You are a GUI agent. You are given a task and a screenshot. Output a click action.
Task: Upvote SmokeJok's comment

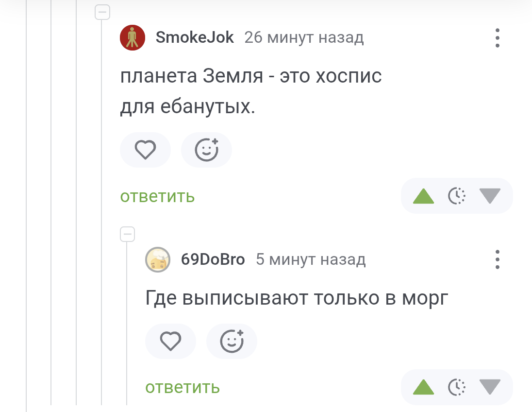(423, 196)
